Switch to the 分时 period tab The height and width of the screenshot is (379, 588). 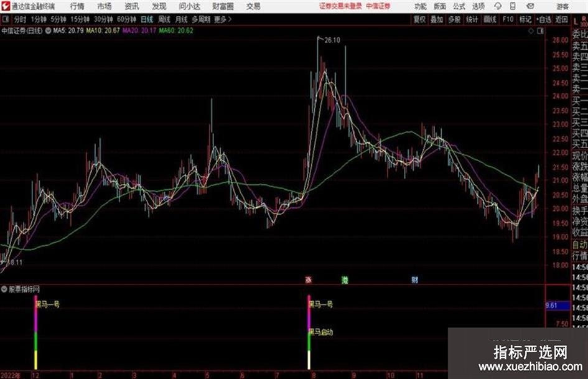coord(21,19)
